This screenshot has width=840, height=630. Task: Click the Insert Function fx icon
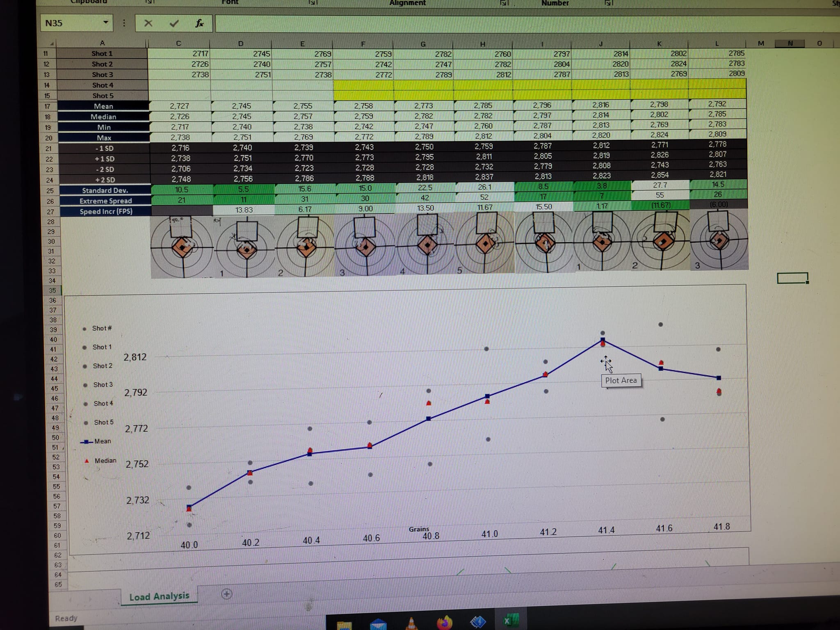tap(199, 23)
